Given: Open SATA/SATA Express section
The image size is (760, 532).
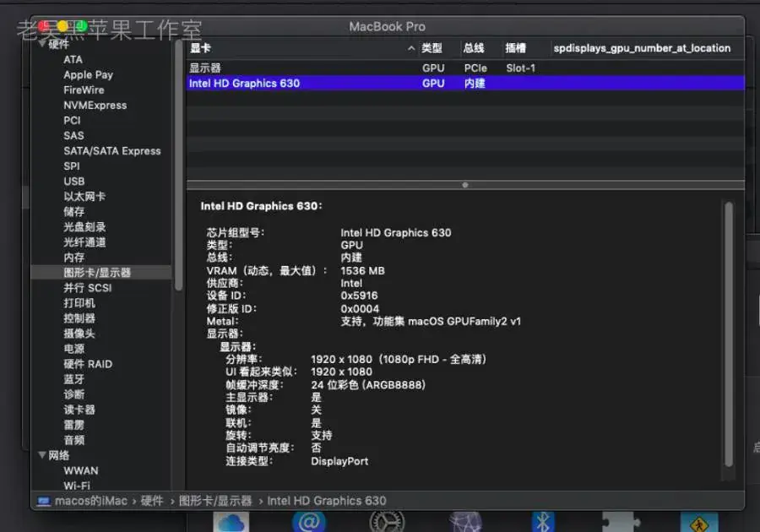Looking at the screenshot, I should click(x=112, y=150).
